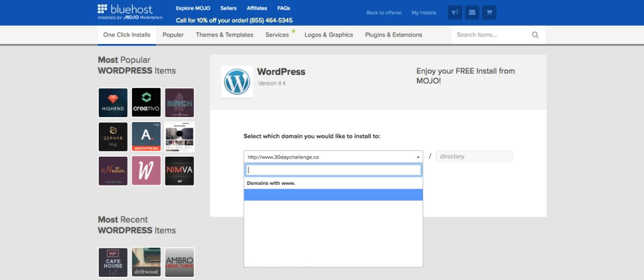Open the Affiliates link
The height and width of the screenshot is (280, 644).
(x=257, y=8)
